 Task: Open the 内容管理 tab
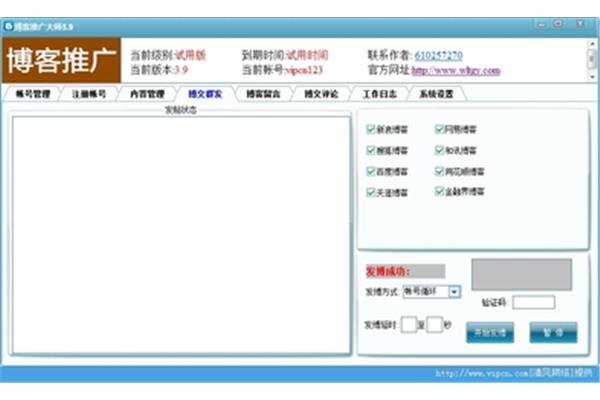[x=147, y=94]
